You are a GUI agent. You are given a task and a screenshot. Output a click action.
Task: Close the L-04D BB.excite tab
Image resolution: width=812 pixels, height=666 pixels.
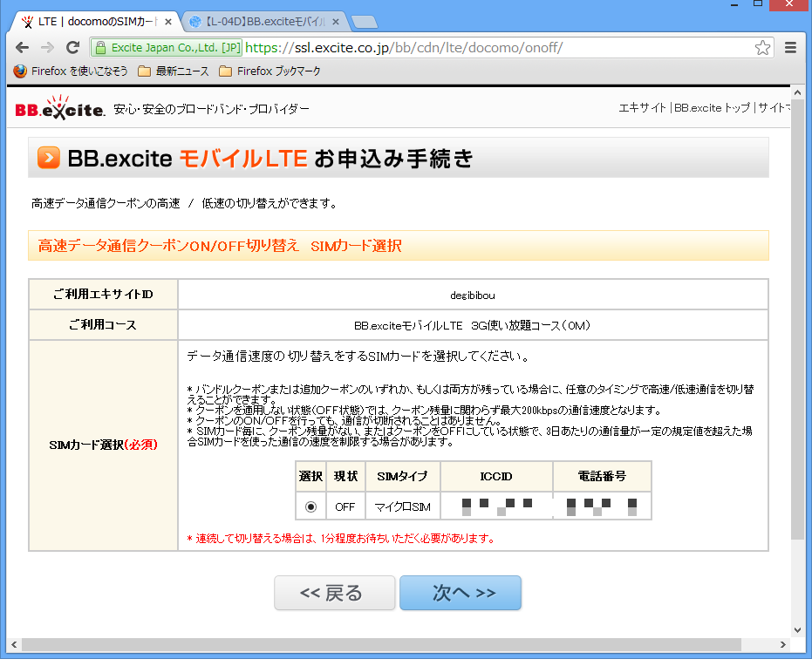click(x=336, y=22)
